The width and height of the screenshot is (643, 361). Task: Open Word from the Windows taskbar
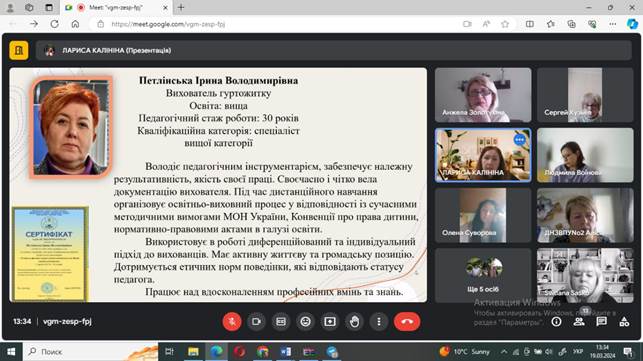[x=286, y=352]
